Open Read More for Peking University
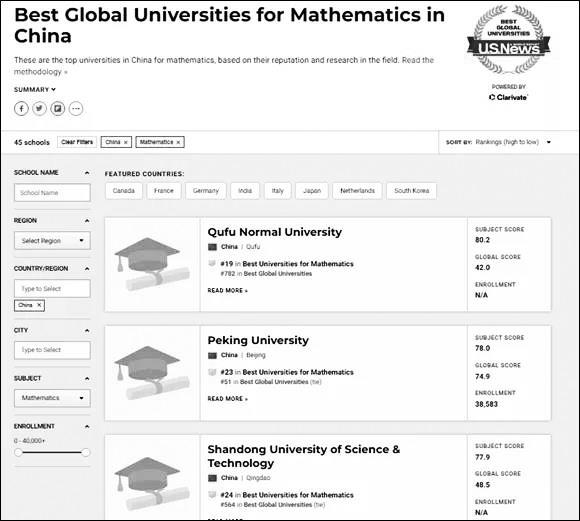This screenshot has height=521, width=580. pos(227,399)
